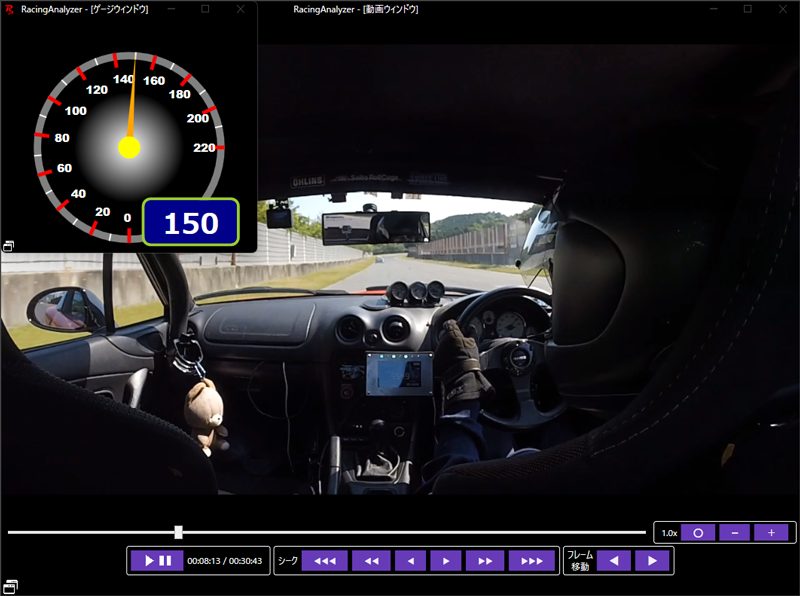
Task: Seek backward with the double-left arrow button
Action: 371,561
